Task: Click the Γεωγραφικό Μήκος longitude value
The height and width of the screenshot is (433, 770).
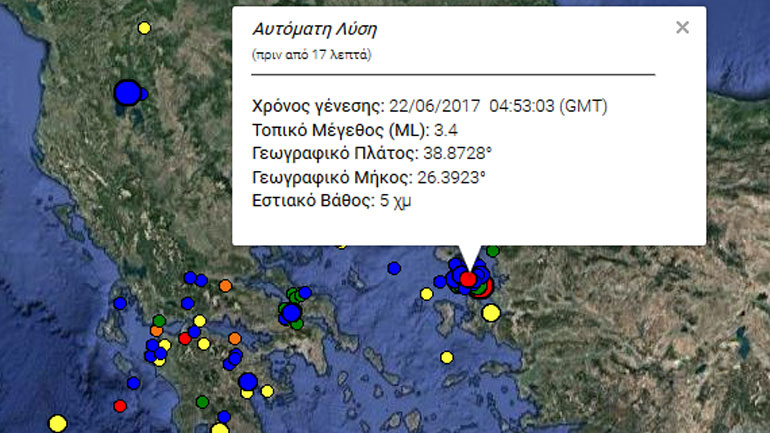Action: pyautogui.click(x=450, y=177)
